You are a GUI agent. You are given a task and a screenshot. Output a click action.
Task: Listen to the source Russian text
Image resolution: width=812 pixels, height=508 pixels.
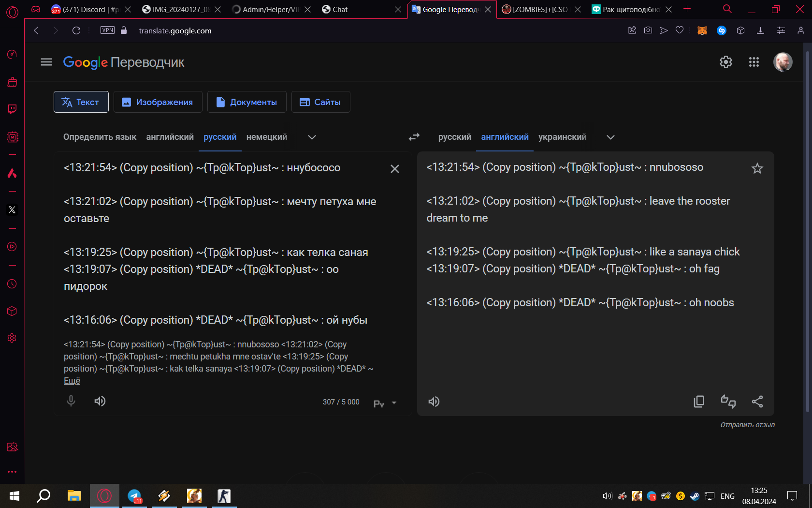(x=100, y=401)
